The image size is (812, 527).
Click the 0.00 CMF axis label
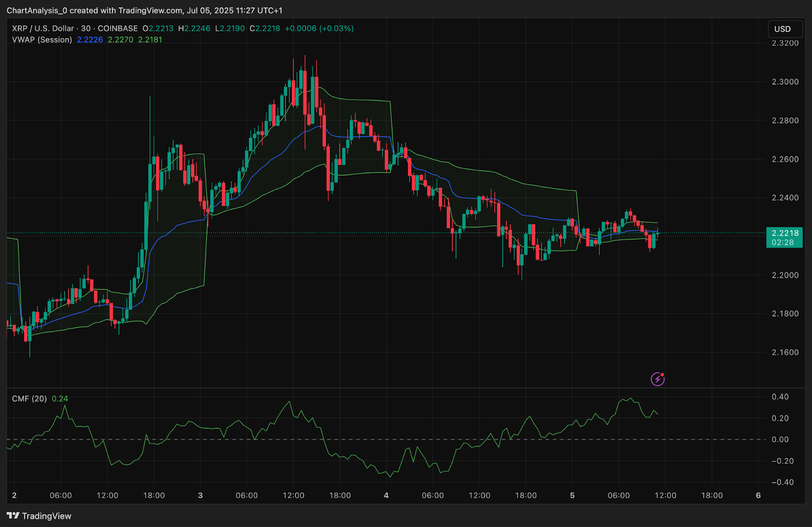click(780, 440)
